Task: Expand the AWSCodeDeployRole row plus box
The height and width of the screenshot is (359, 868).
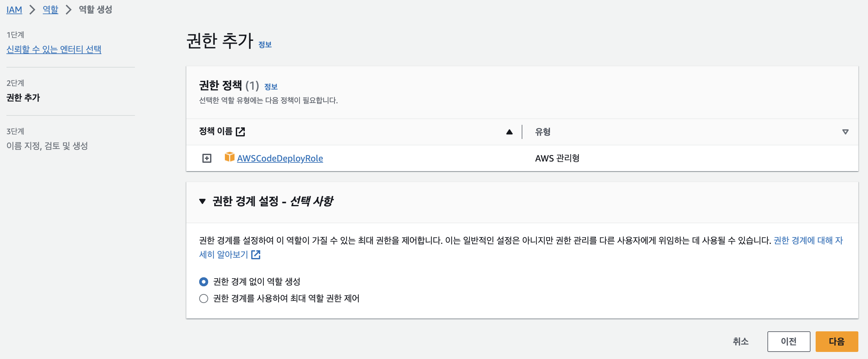Action: point(207,158)
